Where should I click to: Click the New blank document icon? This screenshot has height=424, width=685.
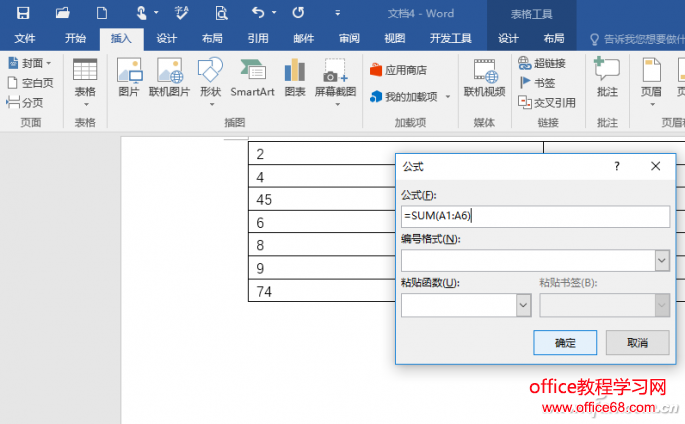tap(102, 13)
